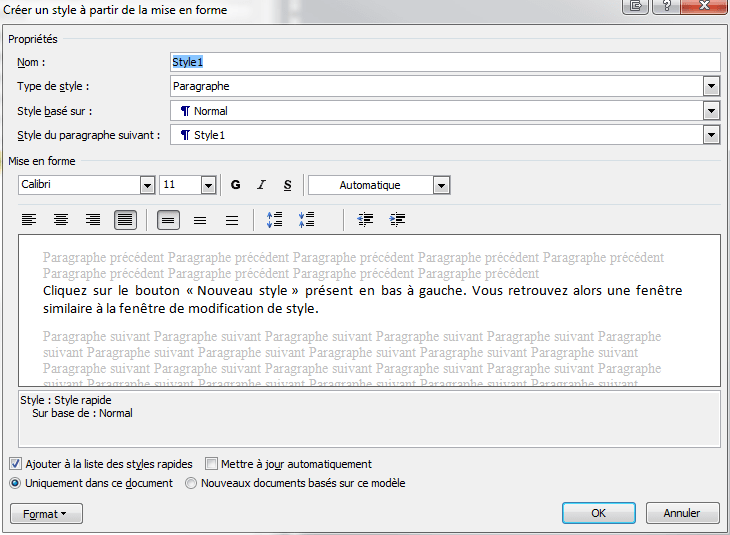Click the preview sample text paragraph

coord(362,299)
